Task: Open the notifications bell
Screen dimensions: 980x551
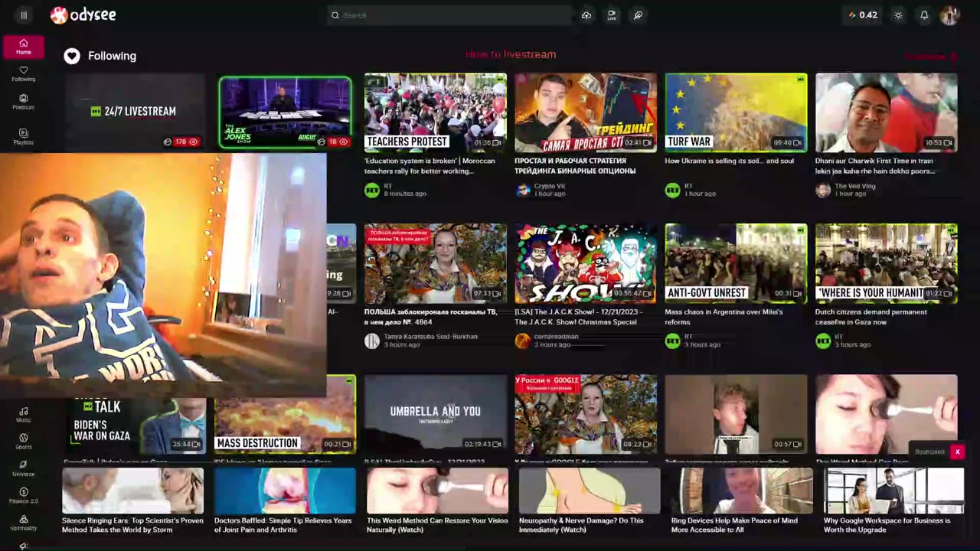Action: (x=924, y=15)
